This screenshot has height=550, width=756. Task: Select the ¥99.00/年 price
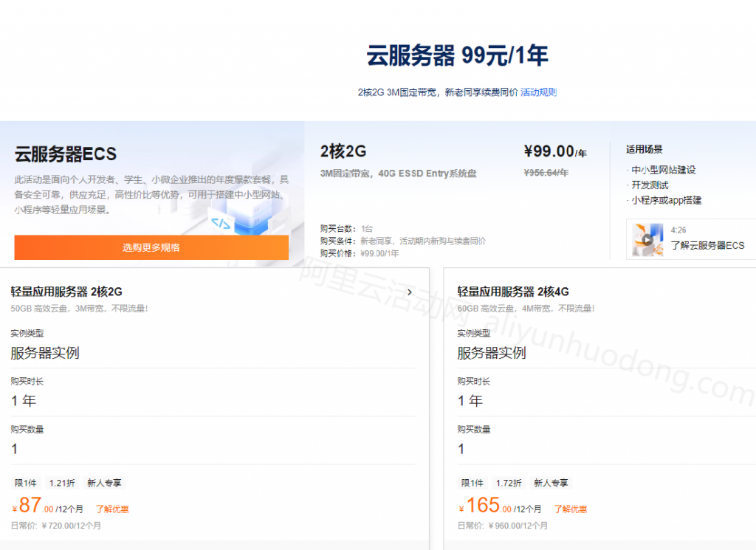pos(555,151)
